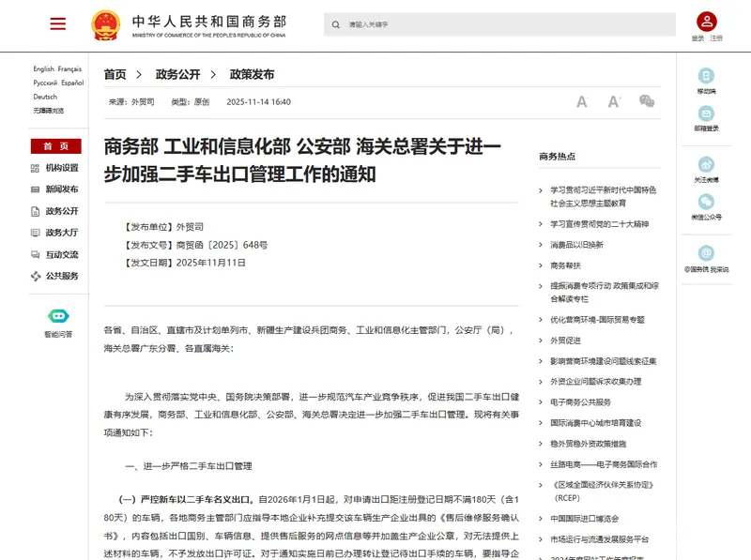Share article via the WeChat icon

(x=647, y=101)
